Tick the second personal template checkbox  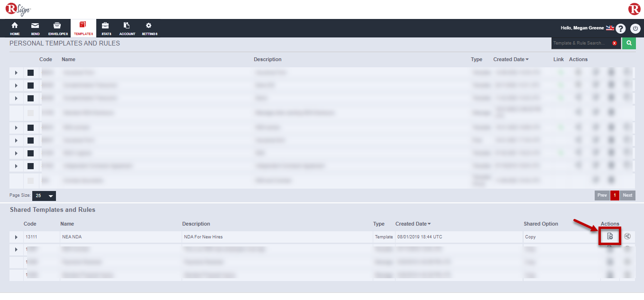(x=30, y=85)
